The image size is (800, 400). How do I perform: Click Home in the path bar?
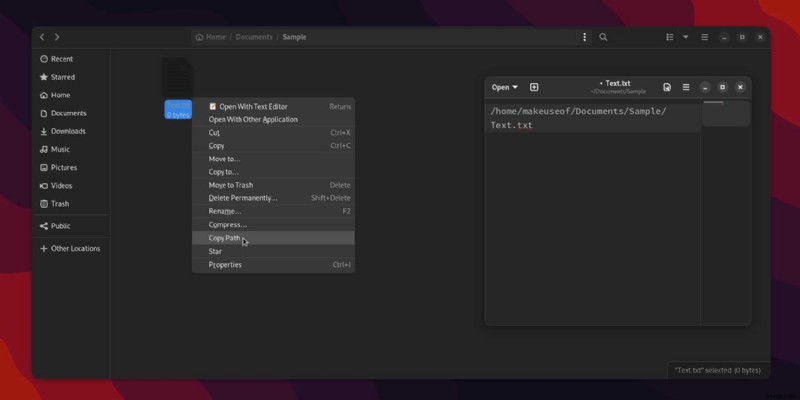coord(211,37)
